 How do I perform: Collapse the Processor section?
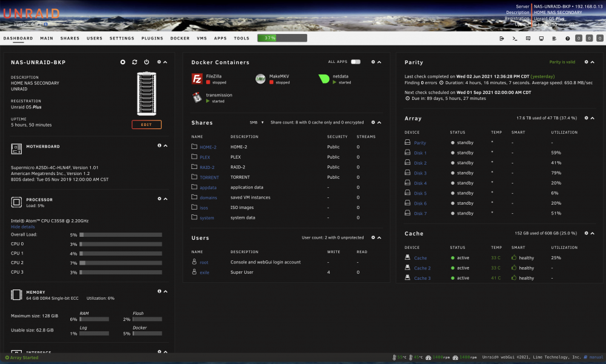click(165, 199)
